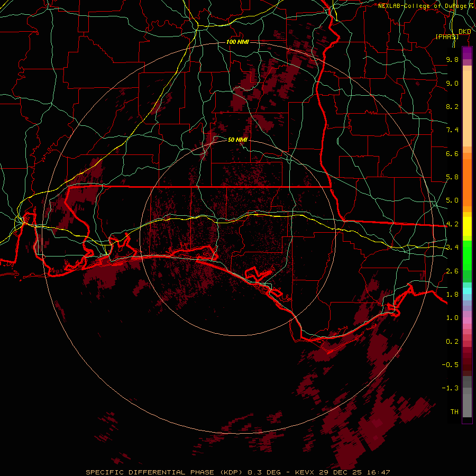Click the TH legend label
This screenshot has width=476, height=476.
[454, 412]
